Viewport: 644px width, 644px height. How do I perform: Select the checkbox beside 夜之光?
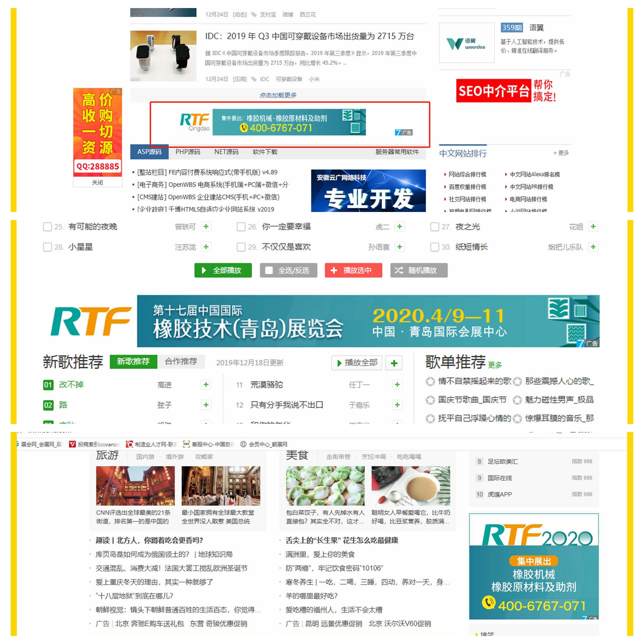point(434,227)
